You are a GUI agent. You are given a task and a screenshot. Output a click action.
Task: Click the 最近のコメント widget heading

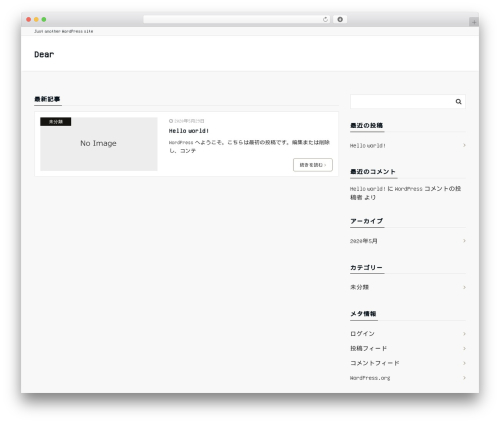pos(373,172)
